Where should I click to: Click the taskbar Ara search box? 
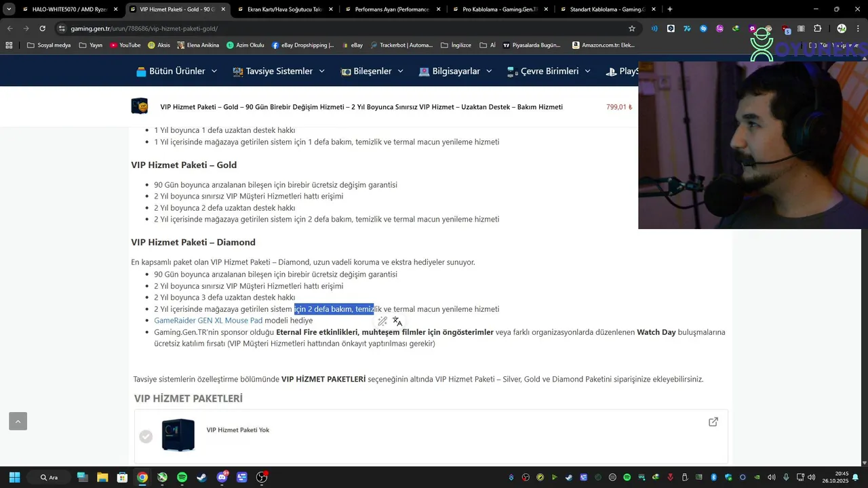tap(50, 477)
